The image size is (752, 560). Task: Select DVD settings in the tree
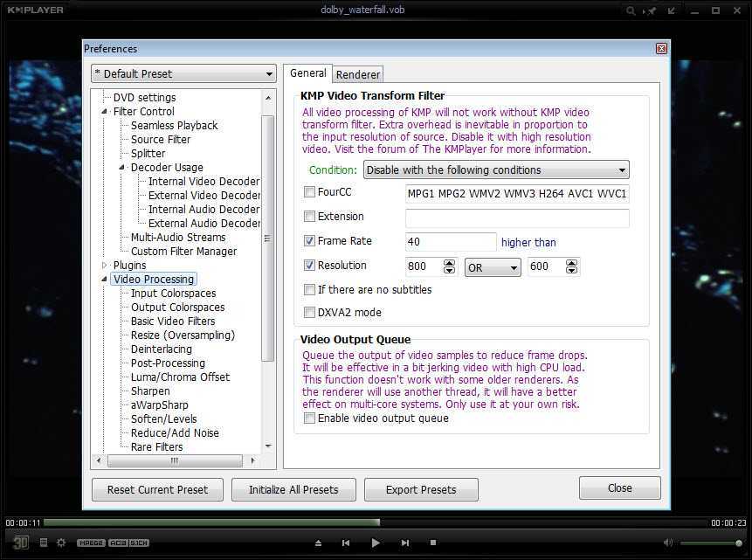144,98
